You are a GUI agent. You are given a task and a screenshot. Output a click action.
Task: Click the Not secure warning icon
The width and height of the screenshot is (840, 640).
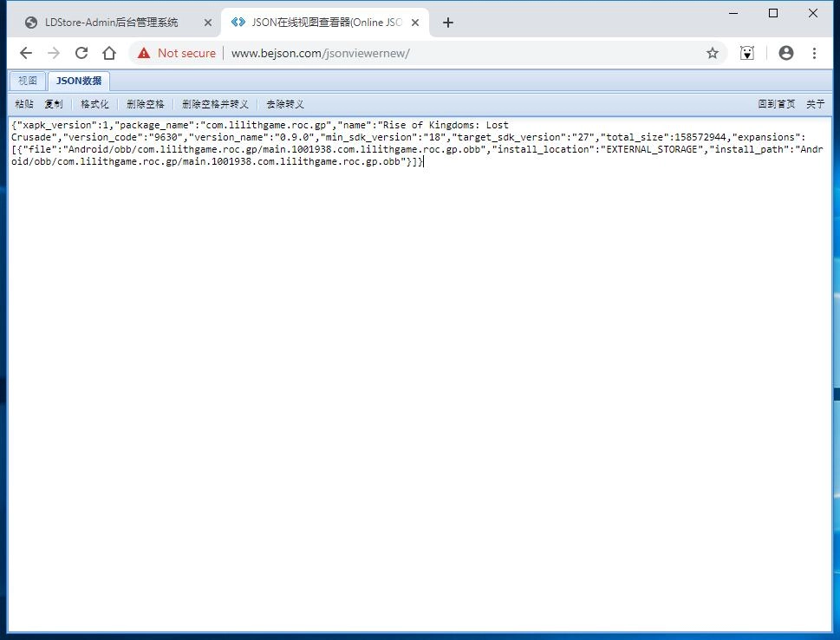click(144, 53)
